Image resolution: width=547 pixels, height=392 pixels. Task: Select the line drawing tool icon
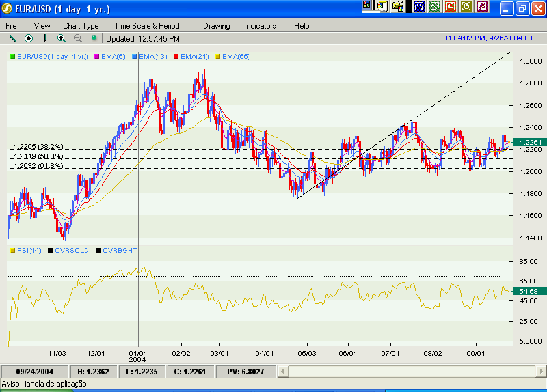coord(12,38)
